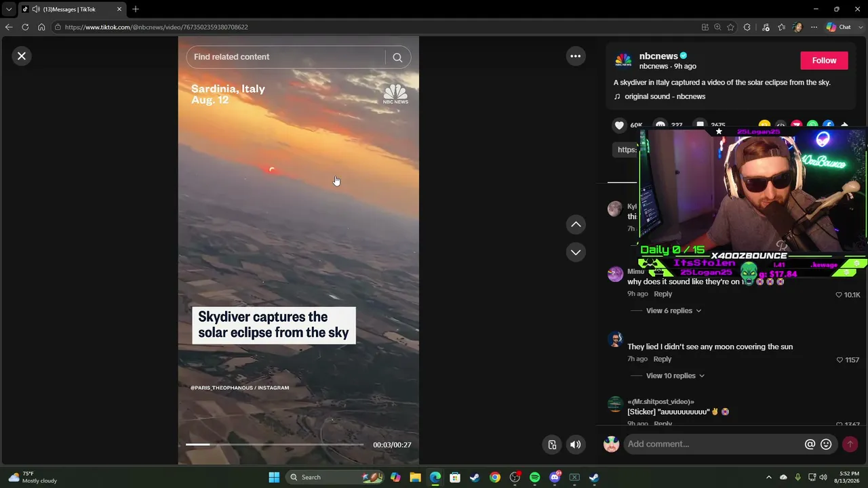Go to the previous video with up arrow
The width and height of the screenshot is (868, 488).
click(x=576, y=224)
